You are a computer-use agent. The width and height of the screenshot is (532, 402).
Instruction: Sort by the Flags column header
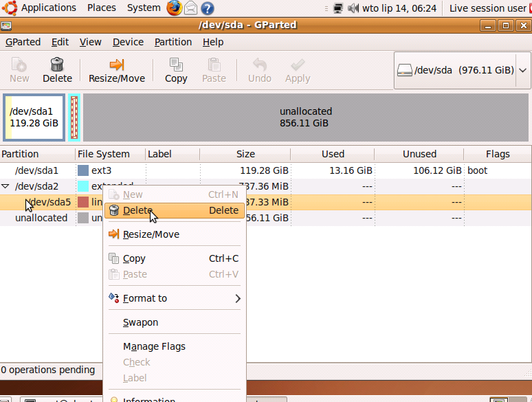(x=498, y=154)
